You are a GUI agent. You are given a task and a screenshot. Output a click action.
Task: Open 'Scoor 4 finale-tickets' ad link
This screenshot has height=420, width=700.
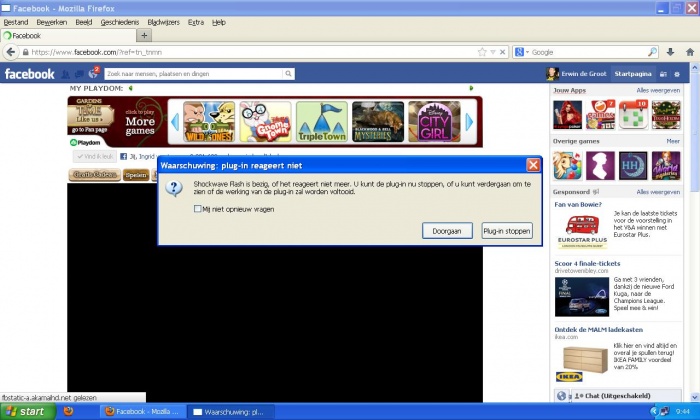coord(587,263)
